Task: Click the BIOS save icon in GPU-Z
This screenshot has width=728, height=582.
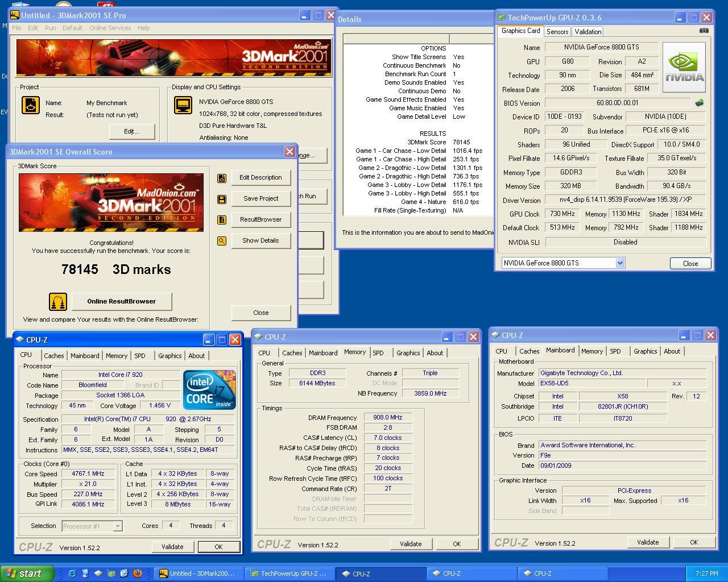Action: pos(700,103)
